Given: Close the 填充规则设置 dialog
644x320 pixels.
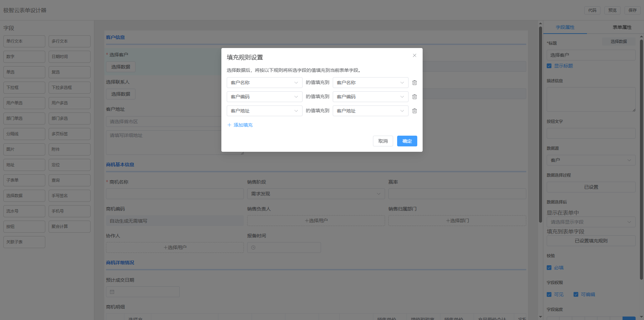Looking at the screenshot, I should (415, 55).
